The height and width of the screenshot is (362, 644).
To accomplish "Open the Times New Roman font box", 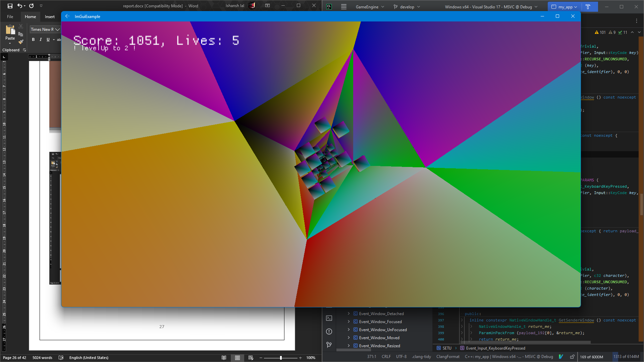I will pos(42,29).
